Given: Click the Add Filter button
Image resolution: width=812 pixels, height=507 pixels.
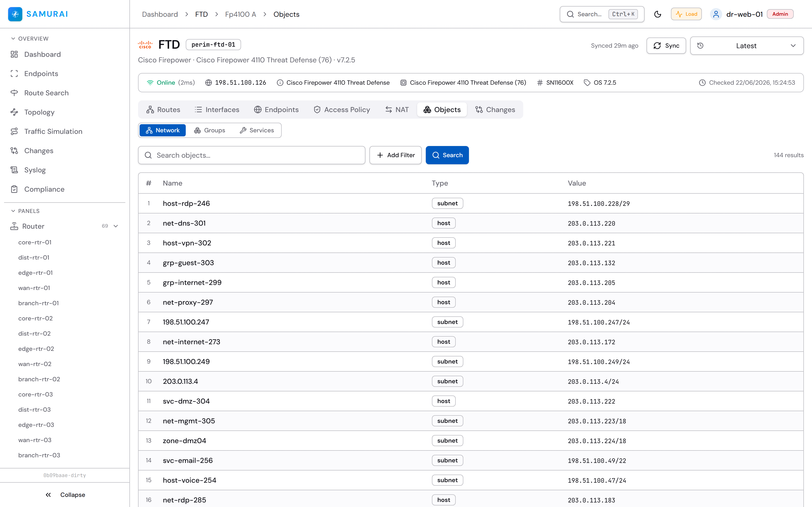Looking at the screenshot, I should click(x=396, y=155).
